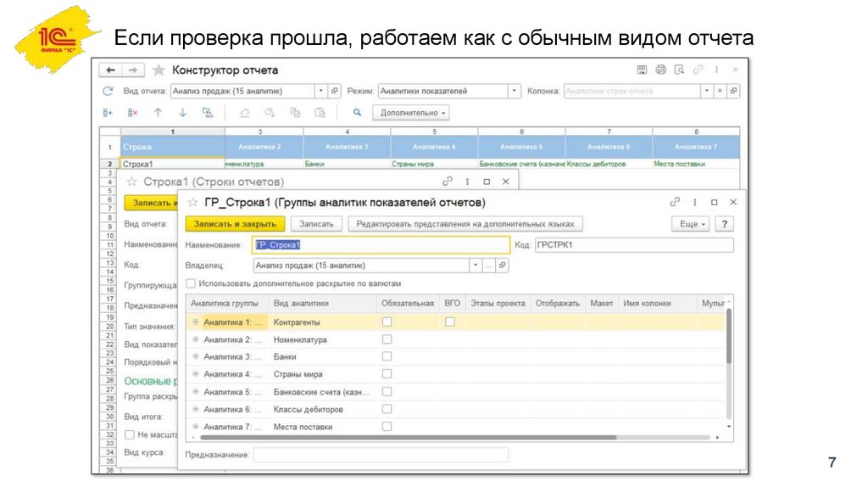The height and width of the screenshot is (487, 868).
Task: Get link icon in Строка1 (Строки отчетов) window
Action: pos(448,182)
